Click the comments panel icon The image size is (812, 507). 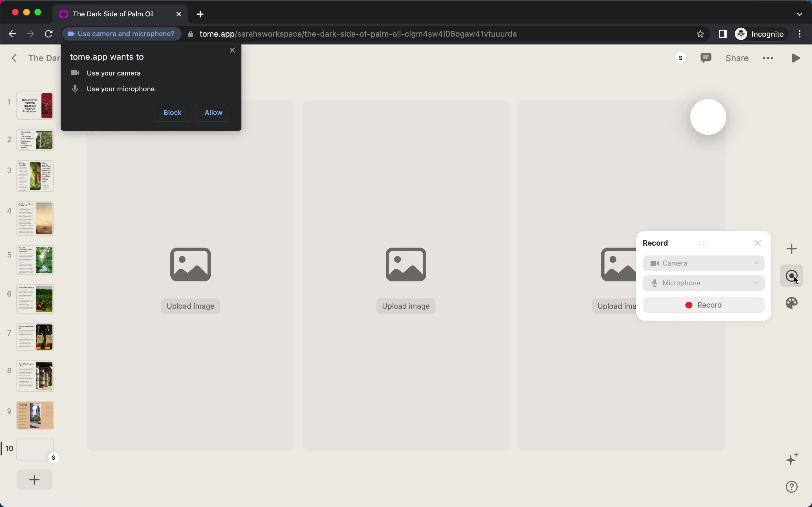tap(706, 58)
